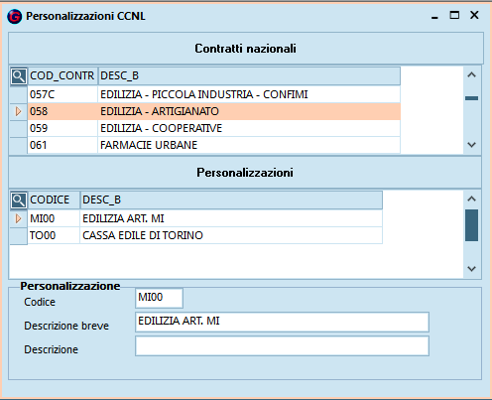The image size is (492, 400).
Task: Select contract code 057C
Action: 62,94
